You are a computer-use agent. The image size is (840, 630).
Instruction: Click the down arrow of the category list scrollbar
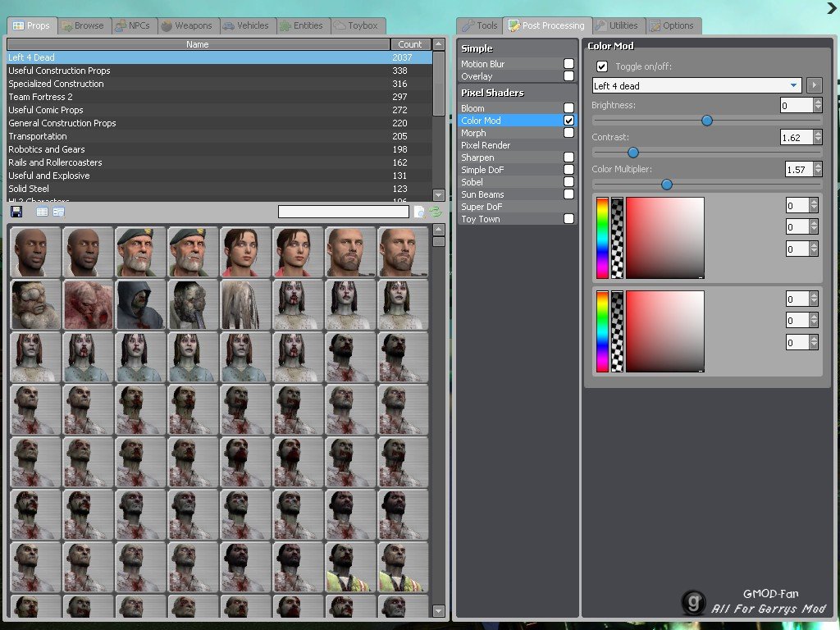(x=439, y=195)
